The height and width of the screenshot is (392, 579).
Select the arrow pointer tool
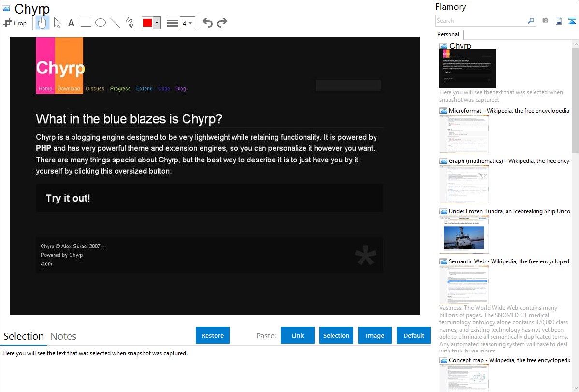pyautogui.click(x=57, y=23)
